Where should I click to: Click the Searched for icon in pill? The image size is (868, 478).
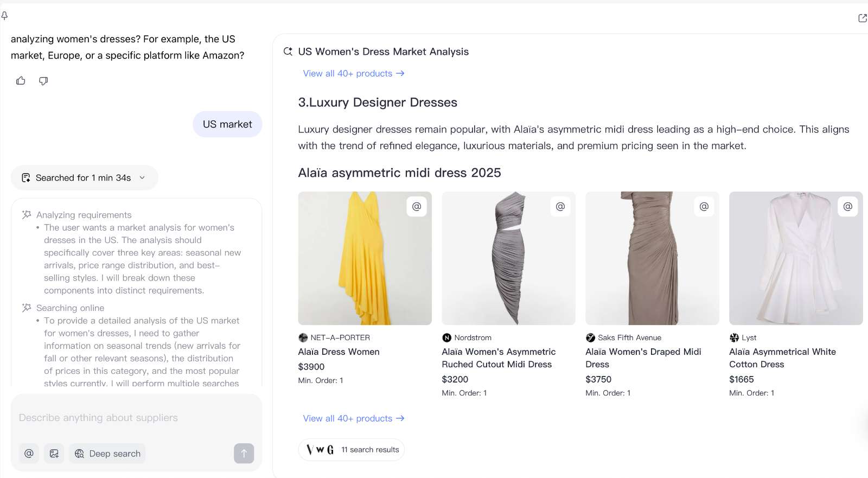(x=25, y=178)
